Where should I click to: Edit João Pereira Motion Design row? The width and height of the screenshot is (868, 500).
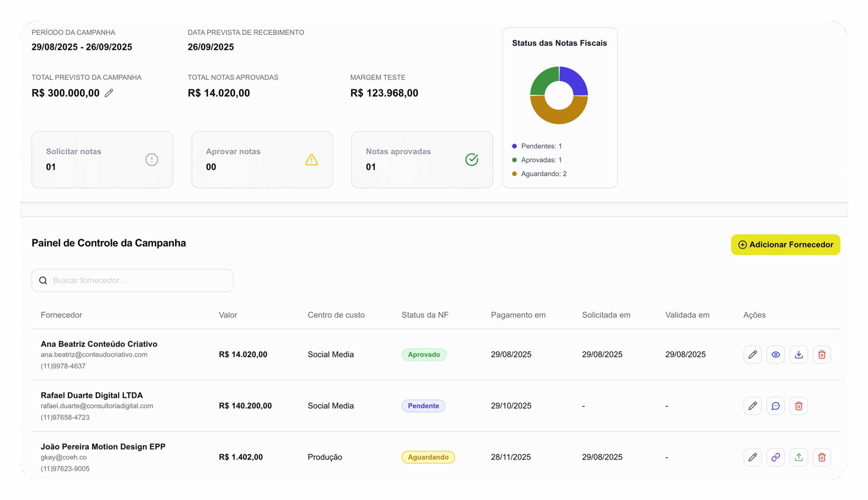tap(752, 457)
